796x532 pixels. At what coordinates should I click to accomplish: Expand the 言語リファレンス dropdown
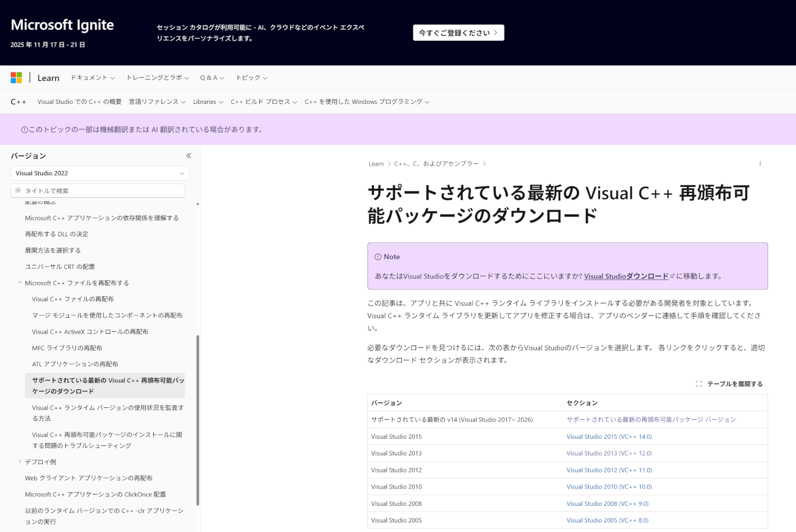[x=157, y=102]
